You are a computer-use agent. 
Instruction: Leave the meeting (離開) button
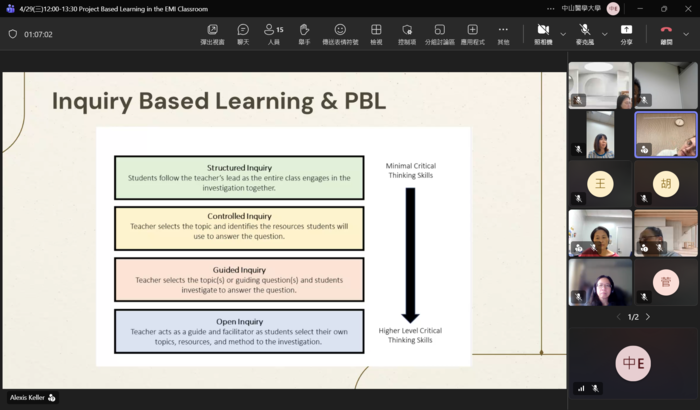tap(666, 34)
